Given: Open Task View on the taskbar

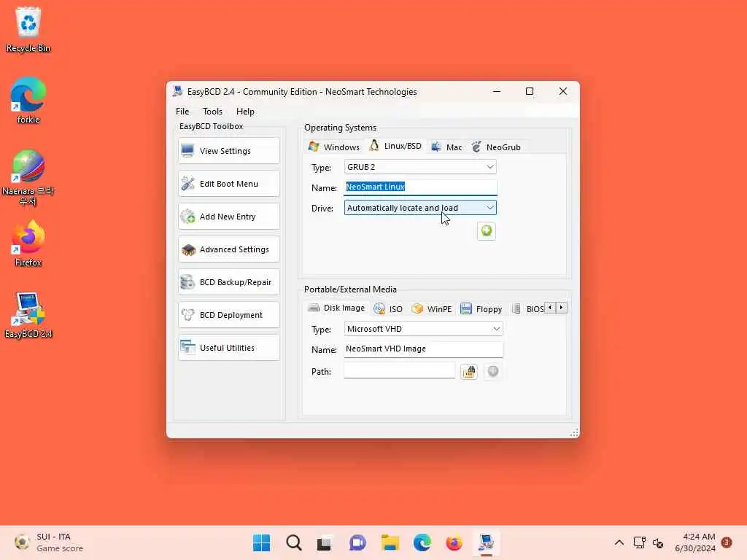Looking at the screenshot, I should [x=325, y=542].
